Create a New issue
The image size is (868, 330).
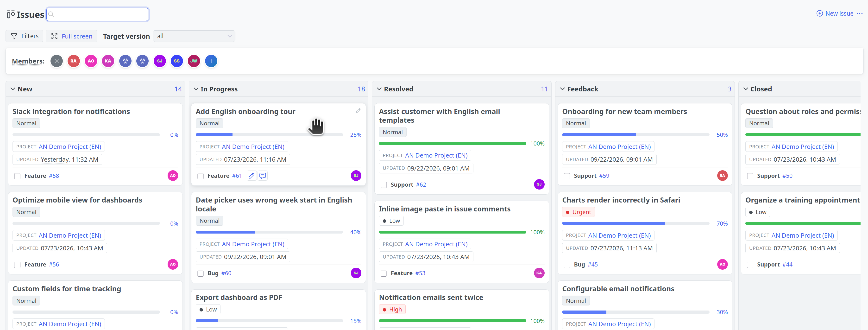point(835,13)
